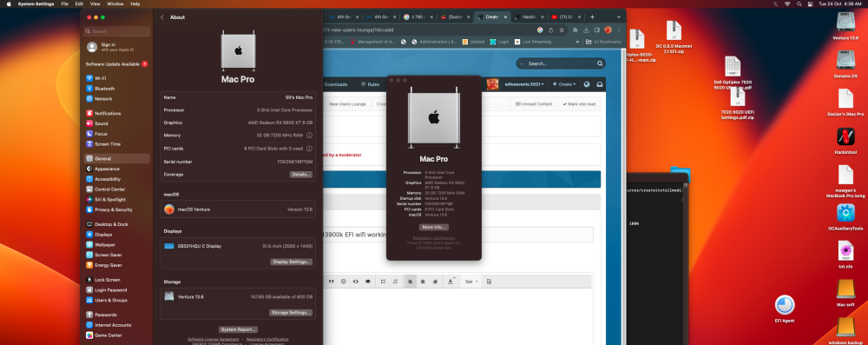The height and width of the screenshot is (345, 868).
Task: Toggle left alignment in the forum editor
Action: click(x=411, y=282)
